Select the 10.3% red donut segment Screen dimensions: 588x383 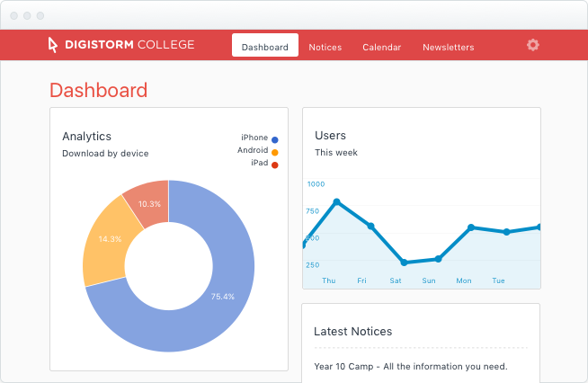click(149, 204)
